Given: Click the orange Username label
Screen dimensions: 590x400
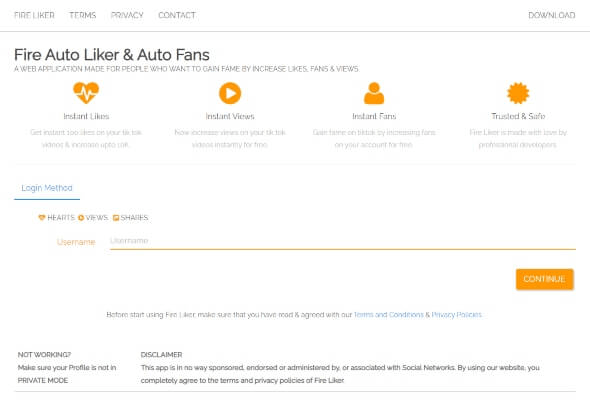Looking at the screenshot, I should [x=76, y=242].
